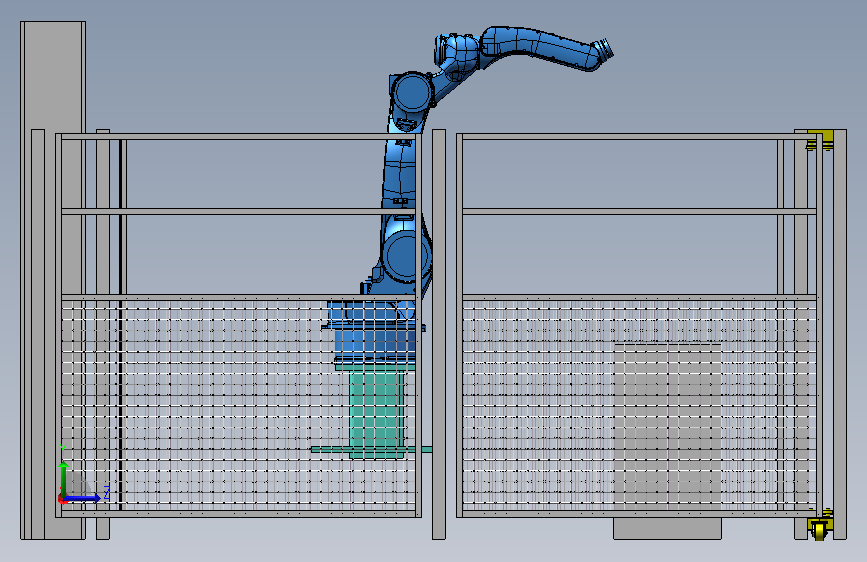Screen dimensions: 867x562
Task: Select the tall gray column on left
Action: pos(53,280)
